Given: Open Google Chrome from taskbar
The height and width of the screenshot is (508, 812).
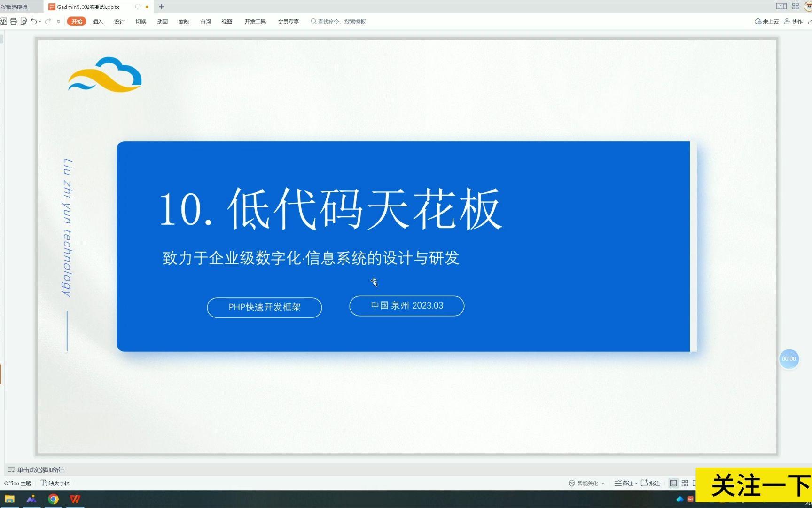Looking at the screenshot, I should (x=54, y=499).
